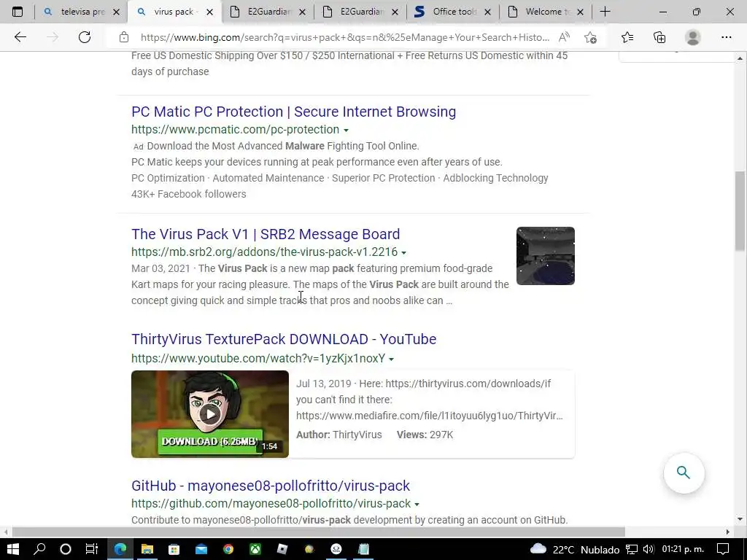747x560 pixels.
Task: Close the televisa pre tab
Action: point(116,12)
